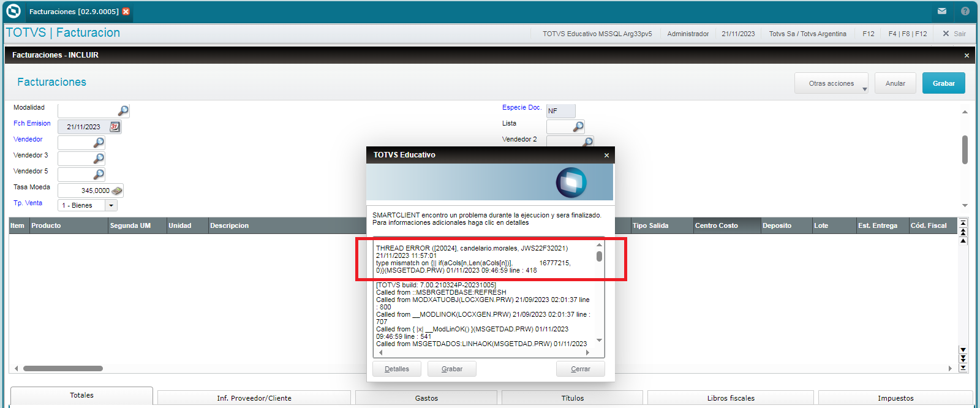
Task: Open the Vendedor 2 lookup magnifier
Action: [x=588, y=142]
